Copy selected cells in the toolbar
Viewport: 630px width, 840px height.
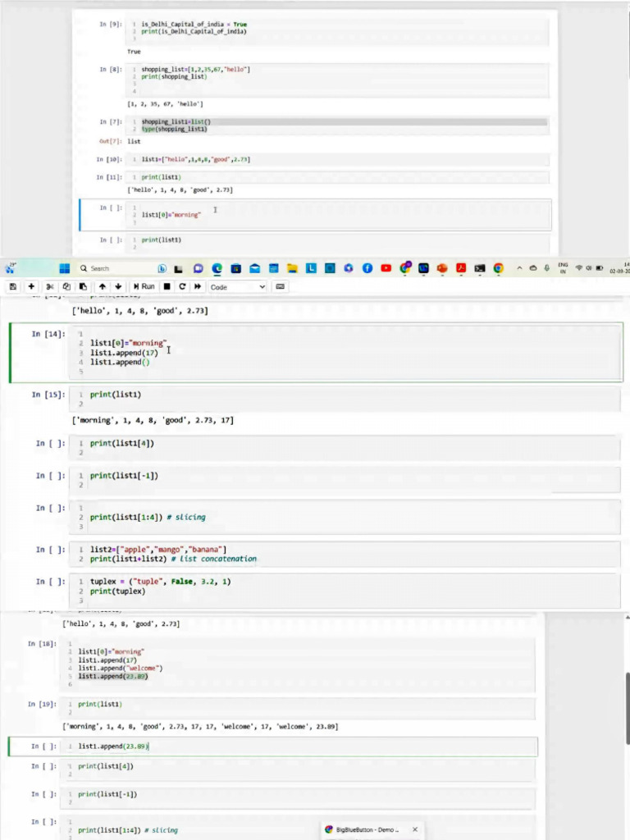[66, 286]
